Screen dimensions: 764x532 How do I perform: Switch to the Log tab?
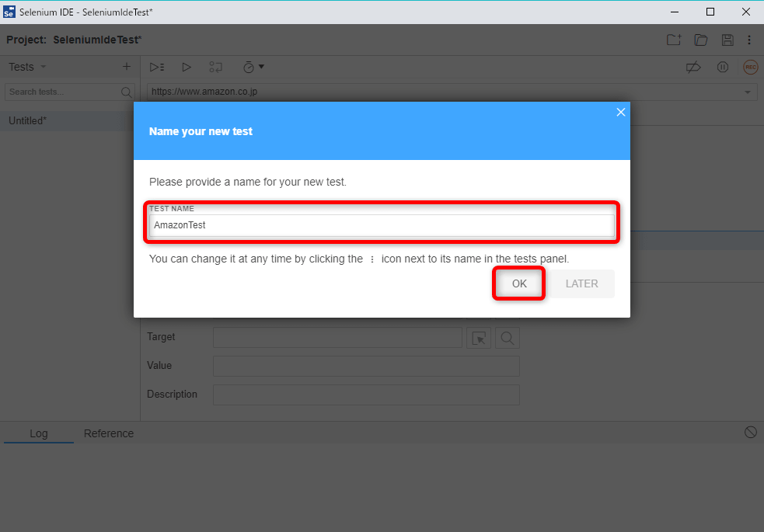tap(39, 433)
